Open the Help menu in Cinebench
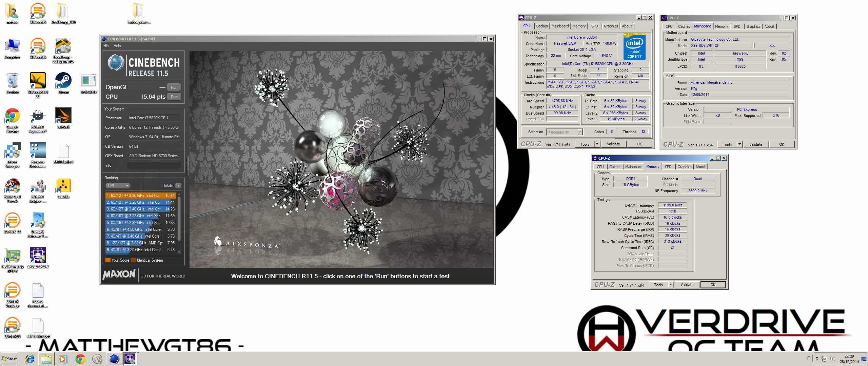868x366 pixels. [117, 46]
